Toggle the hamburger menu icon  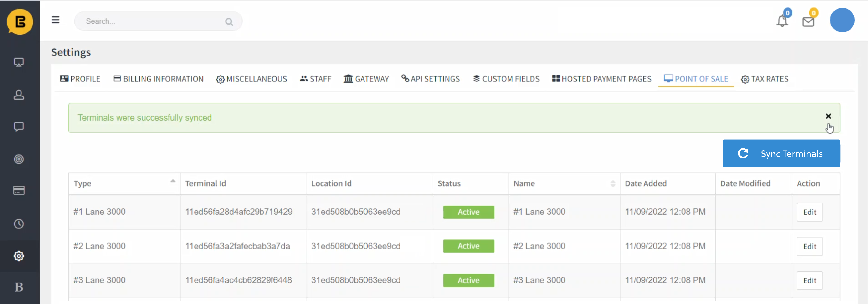click(56, 20)
